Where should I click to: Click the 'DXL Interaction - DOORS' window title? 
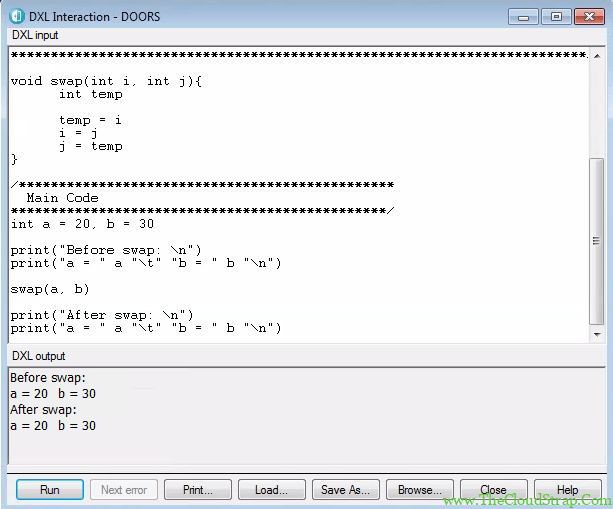coord(95,17)
